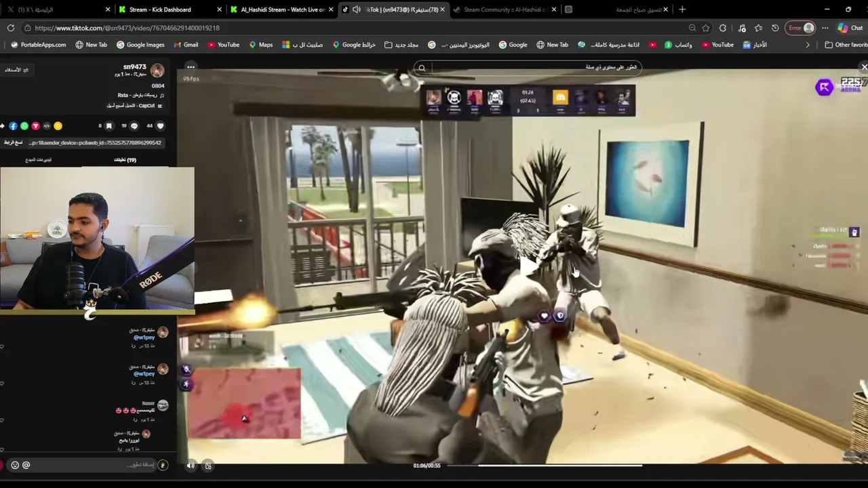The image size is (868, 488).
Task: Click the zoom-out magnifier in address bar
Action: point(692,28)
